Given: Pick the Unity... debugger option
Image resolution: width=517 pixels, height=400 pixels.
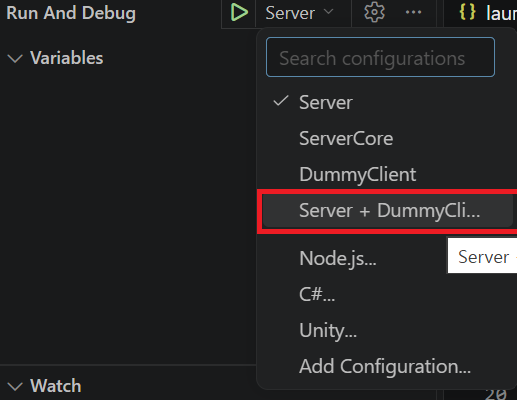Looking at the screenshot, I should pos(328,331).
